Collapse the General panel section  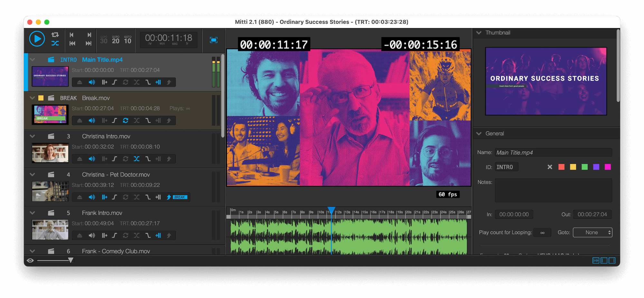point(479,133)
